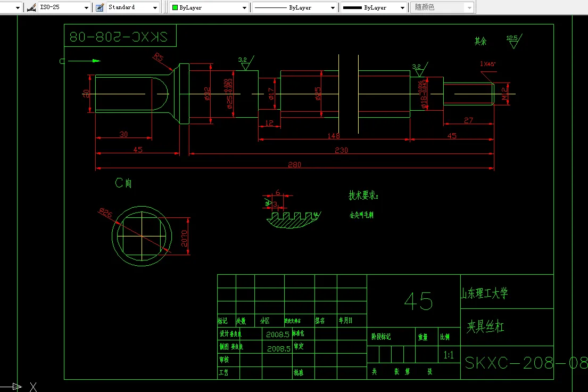The width and height of the screenshot is (588, 392).
Task: Select the ø26 diameter dimension on C view
Action: coord(106,213)
